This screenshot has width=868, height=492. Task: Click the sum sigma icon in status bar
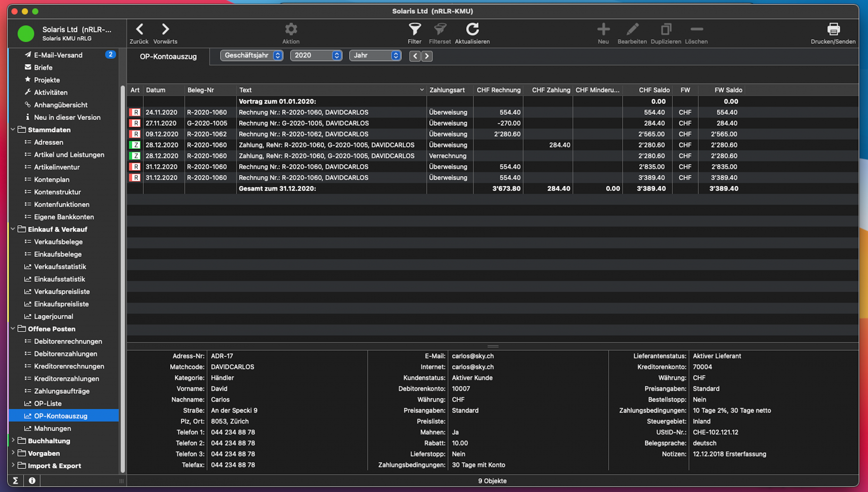tap(16, 480)
